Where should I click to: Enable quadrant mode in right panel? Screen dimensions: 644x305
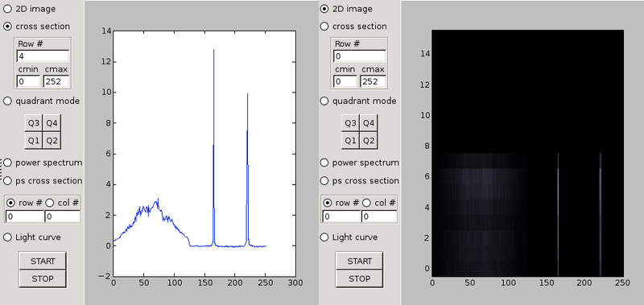point(324,101)
